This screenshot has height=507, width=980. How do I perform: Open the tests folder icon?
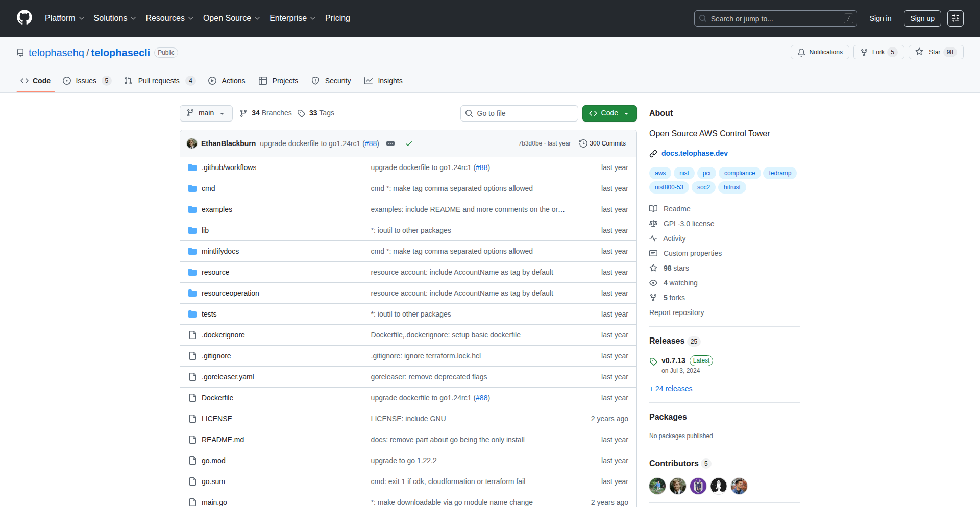pyautogui.click(x=192, y=314)
